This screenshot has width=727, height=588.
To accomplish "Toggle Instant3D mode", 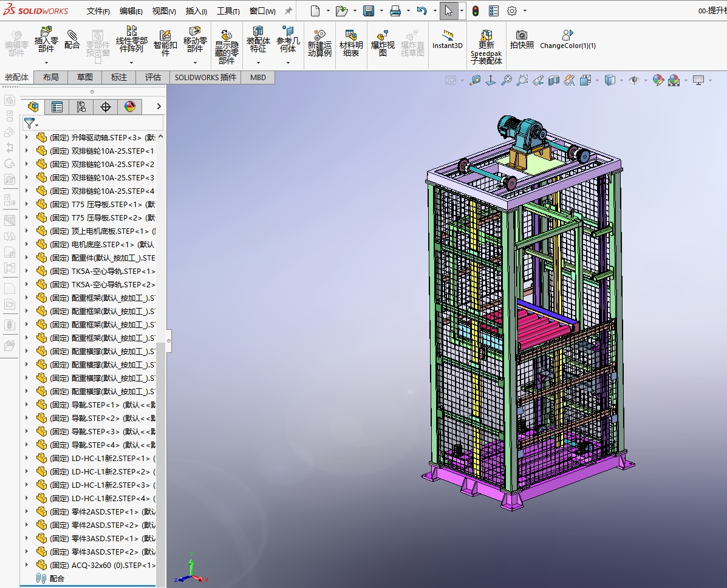I will [x=448, y=39].
